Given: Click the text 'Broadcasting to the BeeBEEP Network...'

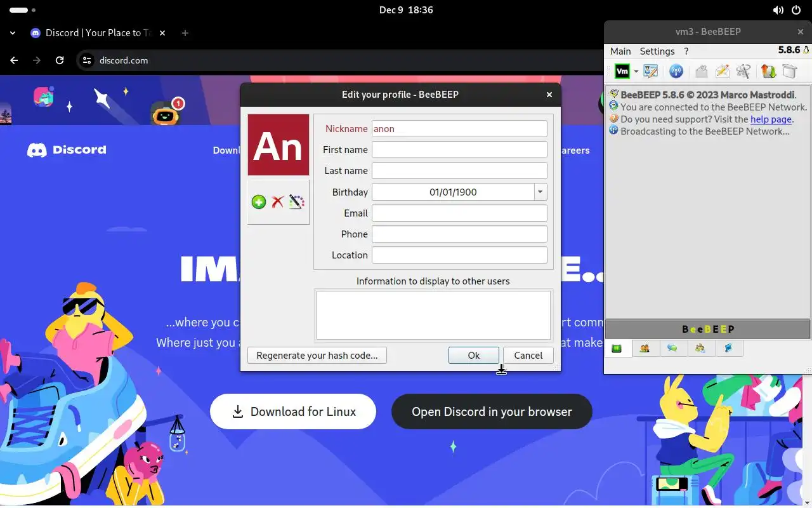Looking at the screenshot, I should pos(705,131).
